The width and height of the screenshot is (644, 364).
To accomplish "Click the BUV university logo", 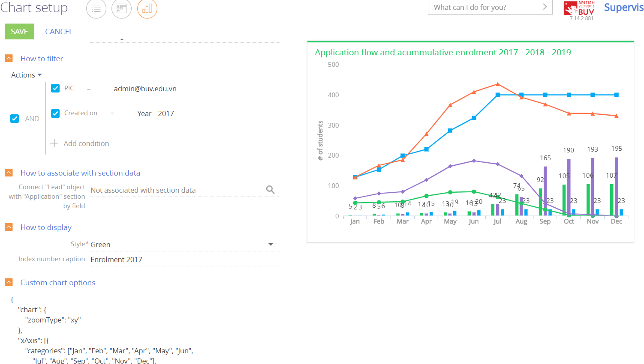I will tap(579, 9).
